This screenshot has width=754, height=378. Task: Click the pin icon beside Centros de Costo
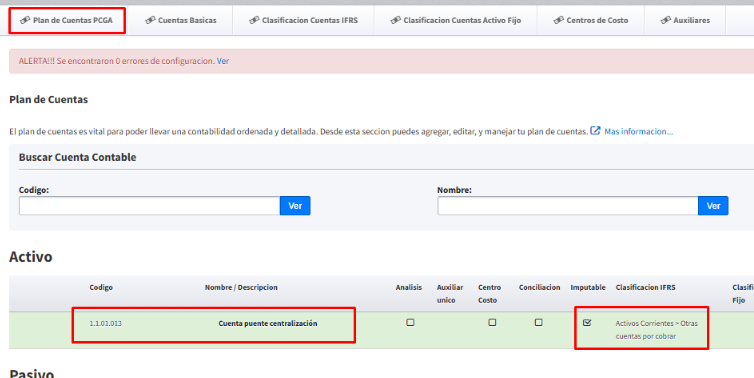(x=559, y=20)
